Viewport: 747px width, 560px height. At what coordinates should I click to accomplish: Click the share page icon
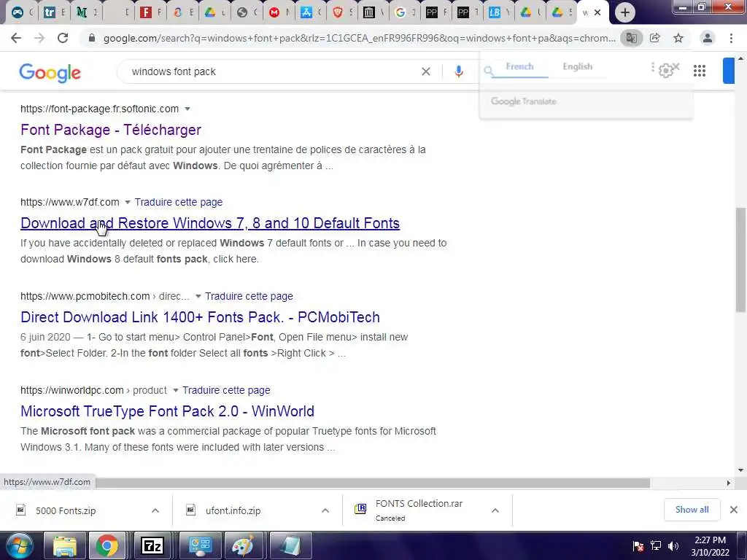coord(655,38)
